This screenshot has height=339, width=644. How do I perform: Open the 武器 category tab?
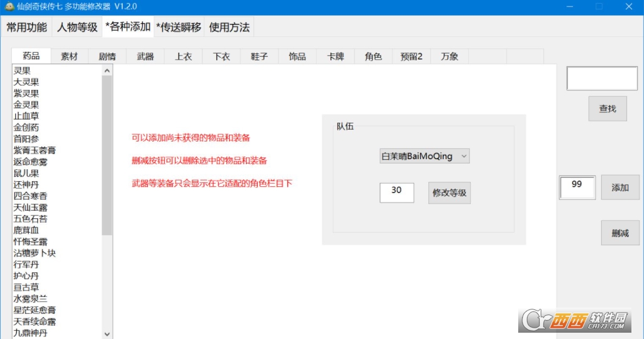[145, 57]
